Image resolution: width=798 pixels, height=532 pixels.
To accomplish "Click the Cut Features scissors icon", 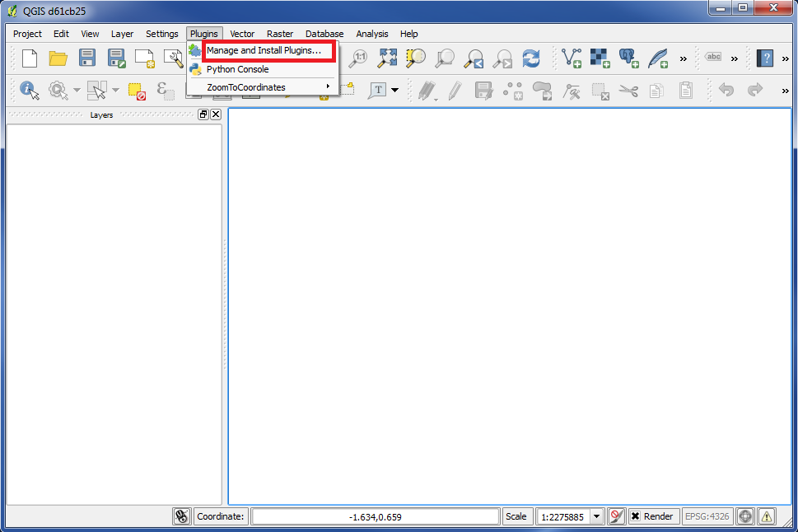I will 629,91.
